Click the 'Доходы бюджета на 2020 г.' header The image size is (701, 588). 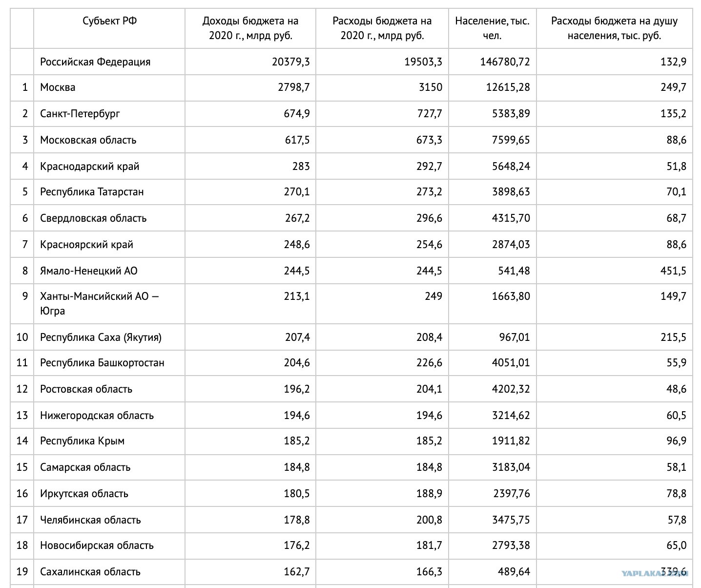(250, 28)
